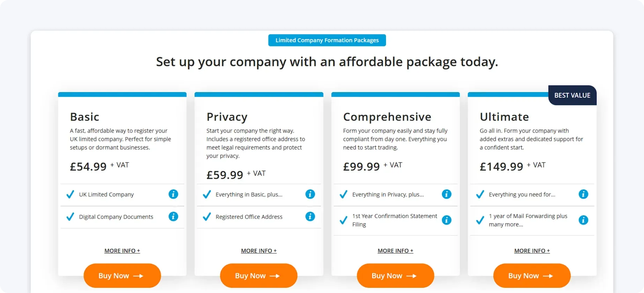Click the Limited Company Formation Packages badge
Screen dimensions: 644x293
327,40
